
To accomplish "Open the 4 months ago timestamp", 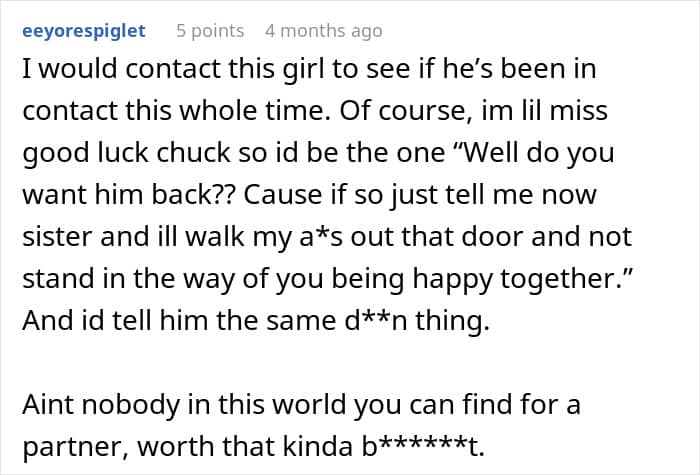I will click(x=323, y=31).
